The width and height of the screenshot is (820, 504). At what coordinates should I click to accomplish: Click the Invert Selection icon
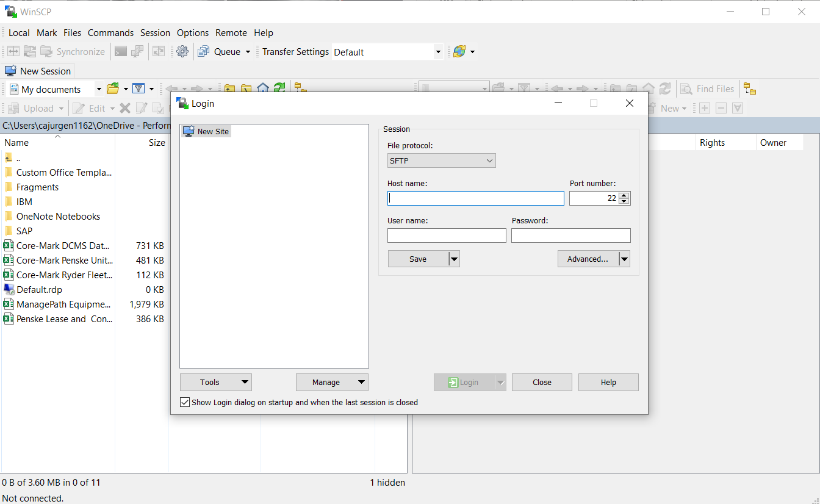pos(738,108)
